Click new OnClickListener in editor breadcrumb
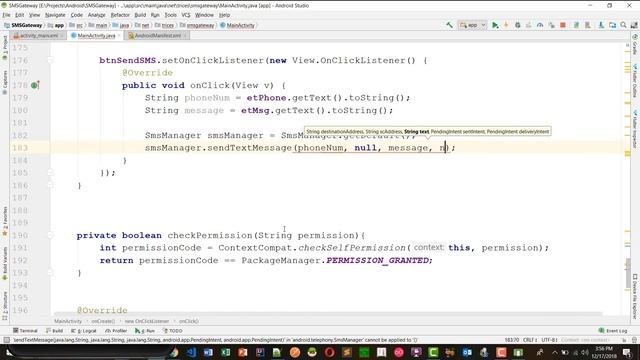The height and width of the screenshot is (360, 640). pyautogui.click(x=147, y=321)
